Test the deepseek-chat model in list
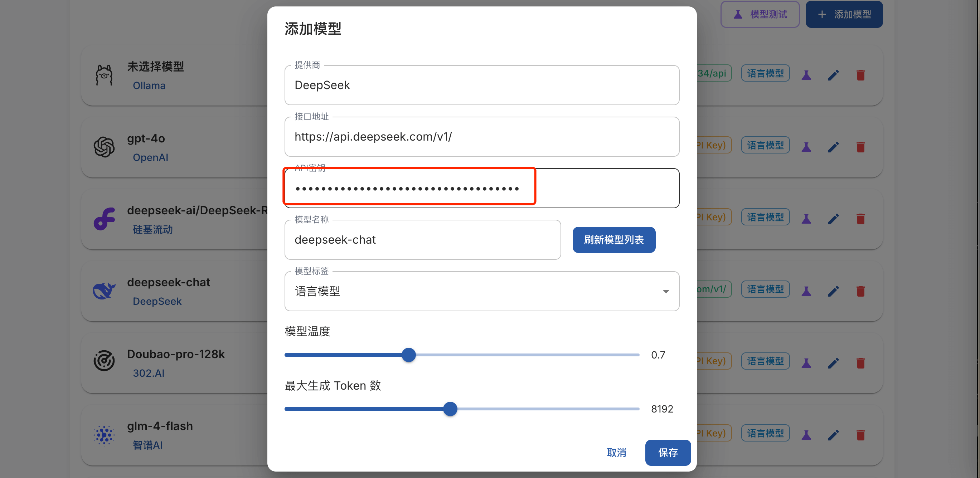980x478 pixels. click(806, 291)
